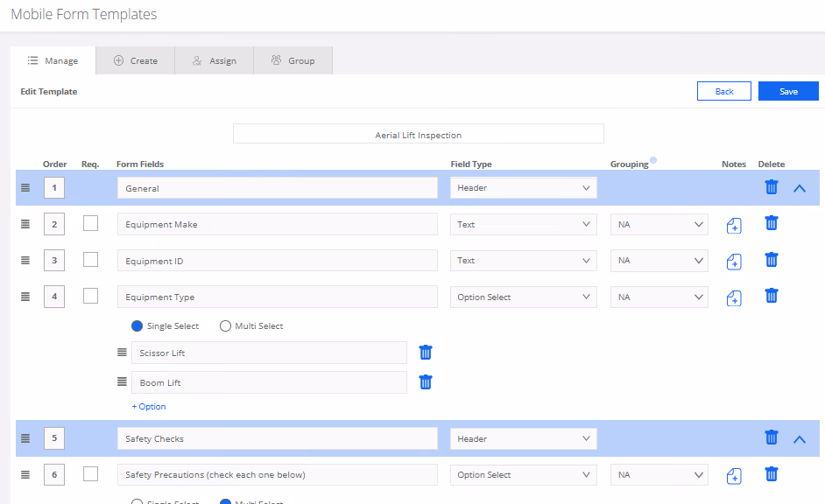Open Field Type dropdown for General
The height and width of the screenshot is (504, 825).
click(524, 188)
